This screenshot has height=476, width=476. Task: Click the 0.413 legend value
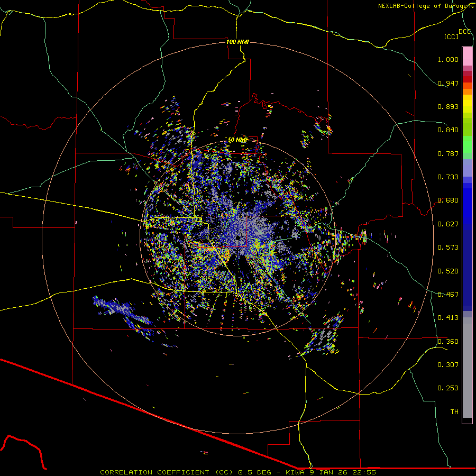(x=448, y=318)
